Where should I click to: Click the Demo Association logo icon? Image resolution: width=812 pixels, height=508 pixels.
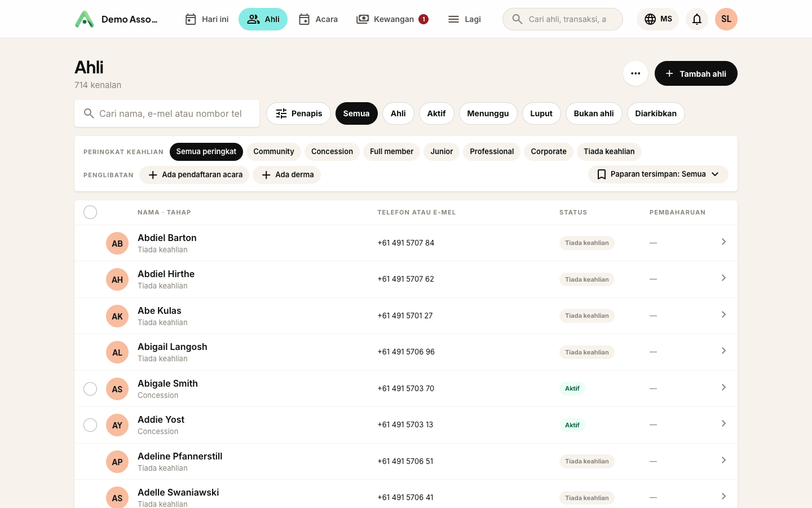[x=85, y=19]
